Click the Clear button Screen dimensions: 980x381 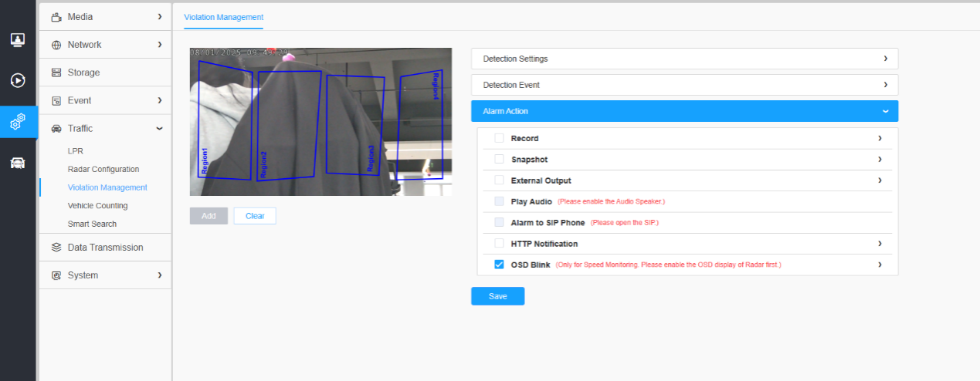pos(255,216)
